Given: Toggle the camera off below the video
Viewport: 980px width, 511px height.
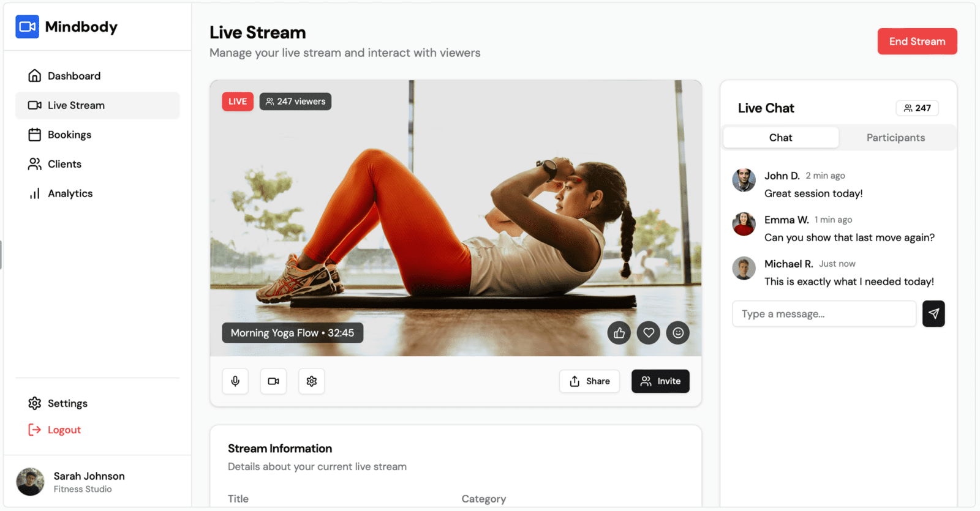Looking at the screenshot, I should (x=273, y=381).
